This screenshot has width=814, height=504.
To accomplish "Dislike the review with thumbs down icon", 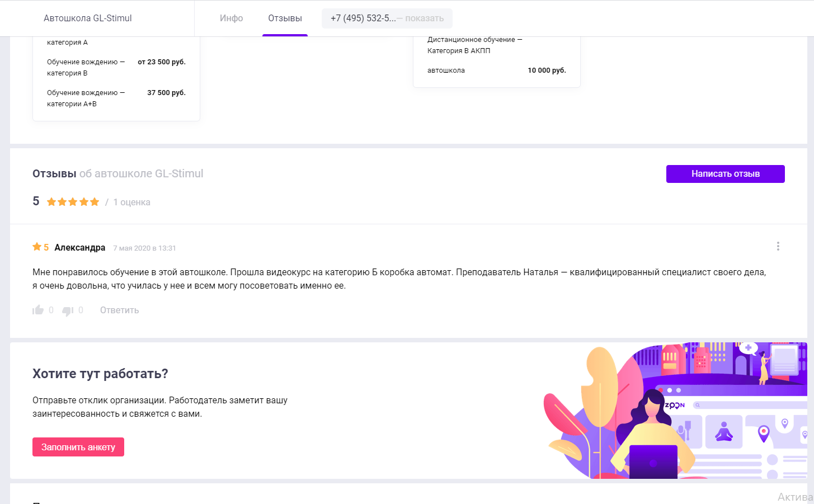I will click(68, 310).
